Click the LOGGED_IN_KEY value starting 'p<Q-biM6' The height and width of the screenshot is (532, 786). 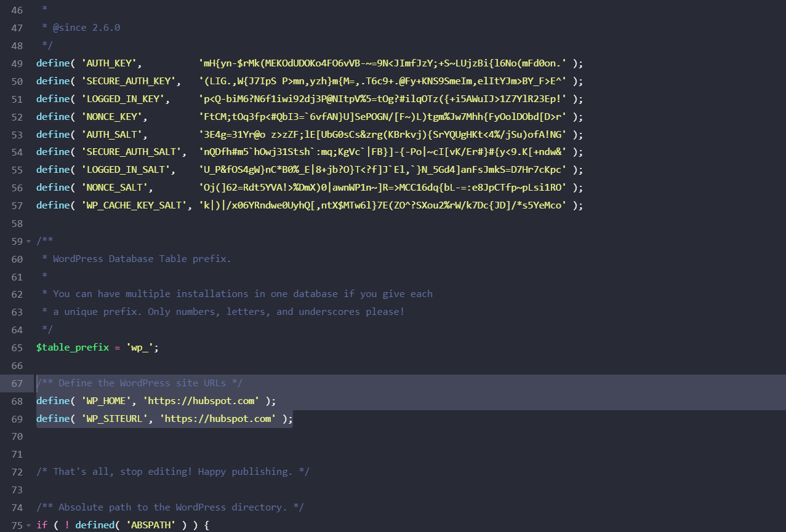[383, 99]
